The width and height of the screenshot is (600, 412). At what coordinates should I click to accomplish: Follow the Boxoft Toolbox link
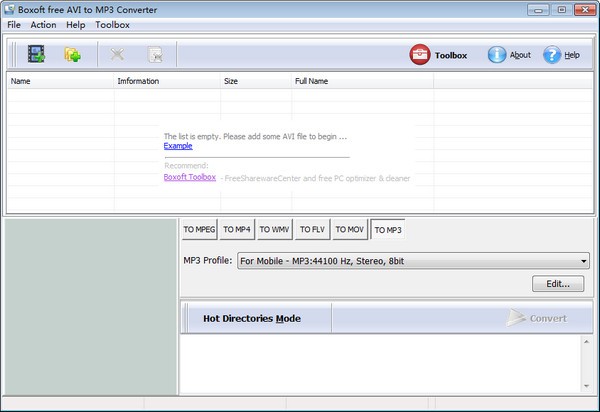pos(190,177)
